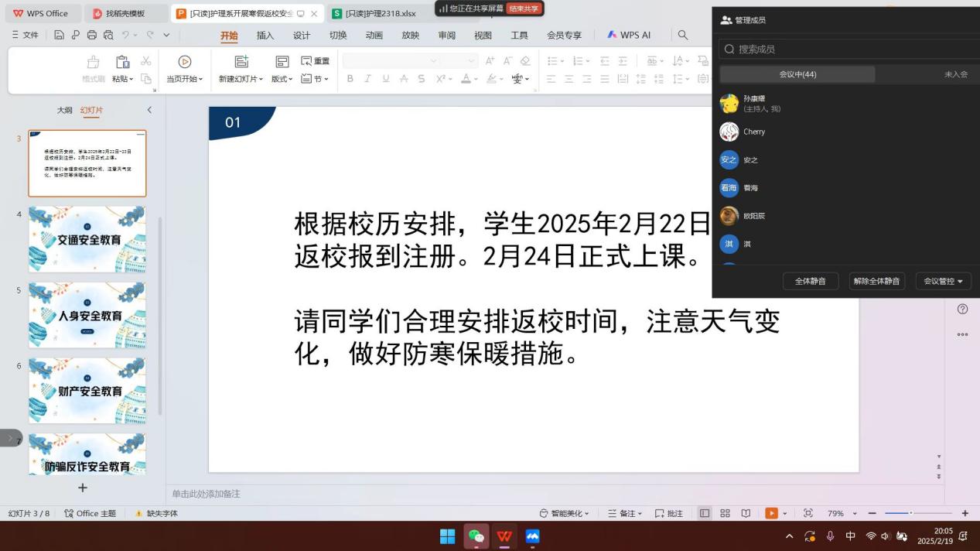Show hidden system tray icons chevron
This screenshot has height=551, width=980.
click(789, 536)
